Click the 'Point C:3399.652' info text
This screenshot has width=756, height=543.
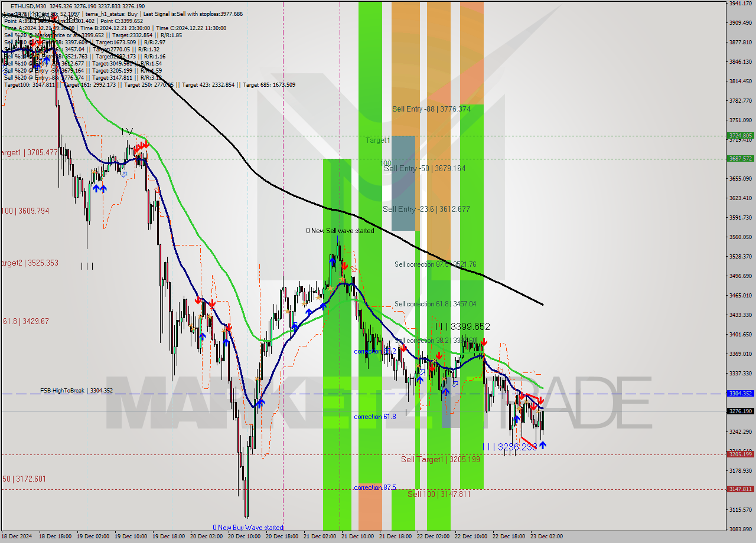coord(120,21)
